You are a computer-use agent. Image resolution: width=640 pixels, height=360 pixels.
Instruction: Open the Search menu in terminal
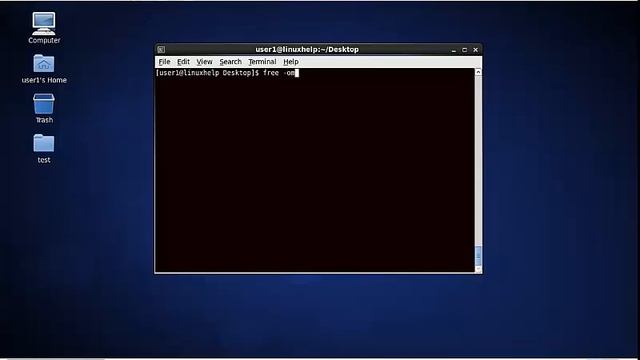tap(231, 62)
